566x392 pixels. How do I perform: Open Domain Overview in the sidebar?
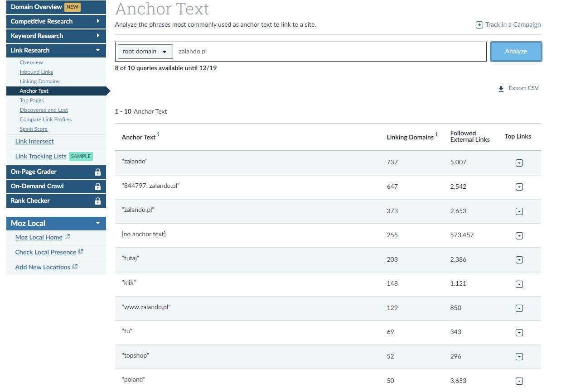click(56, 7)
